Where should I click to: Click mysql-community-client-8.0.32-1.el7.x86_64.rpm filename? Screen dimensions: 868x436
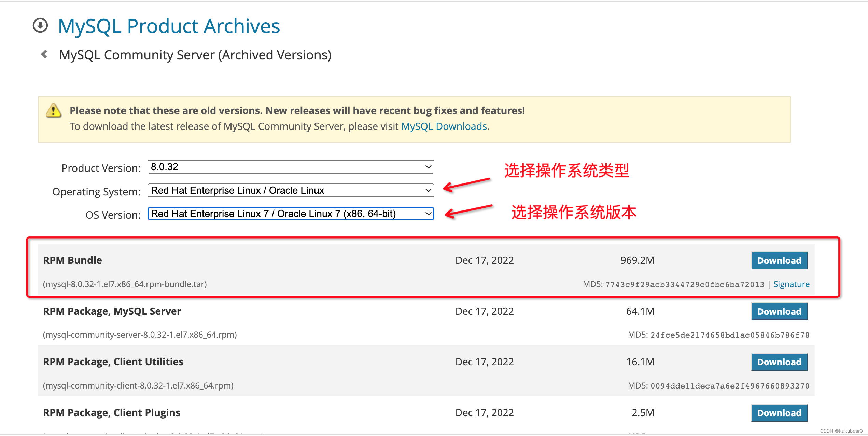(138, 385)
